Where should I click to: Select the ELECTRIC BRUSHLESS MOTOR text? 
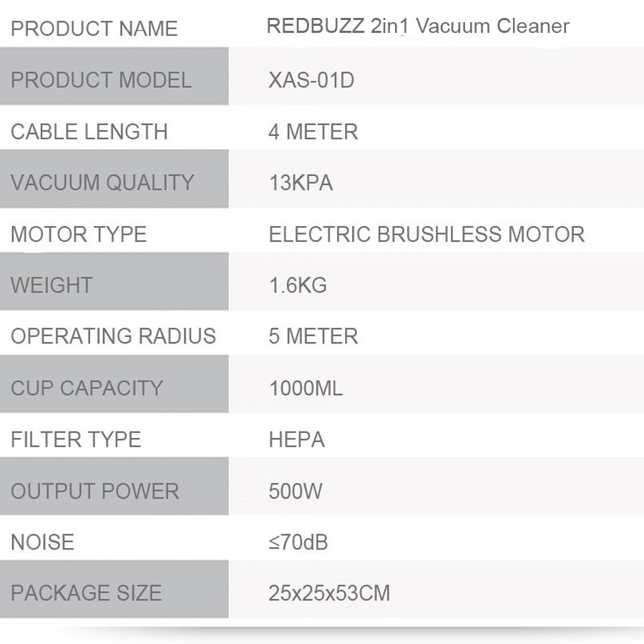tap(426, 234)
